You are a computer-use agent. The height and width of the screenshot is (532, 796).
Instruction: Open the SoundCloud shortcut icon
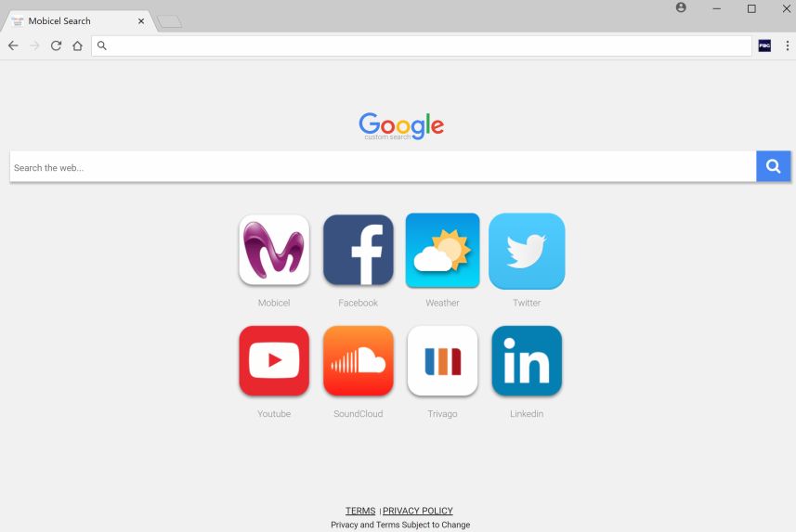pyautogui.click(x=359, y=360)
